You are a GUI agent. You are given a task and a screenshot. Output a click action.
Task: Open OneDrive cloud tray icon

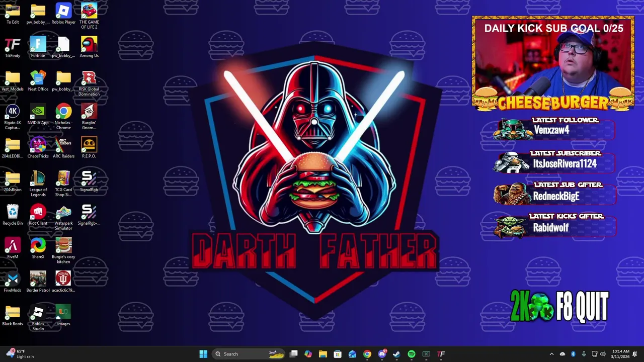562,354
